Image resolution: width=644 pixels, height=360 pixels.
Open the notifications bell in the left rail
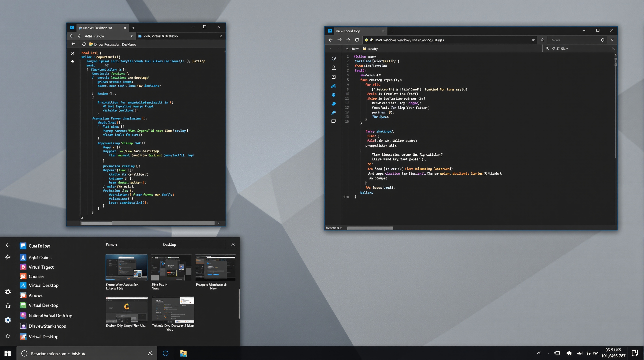(x=8, y=305)
